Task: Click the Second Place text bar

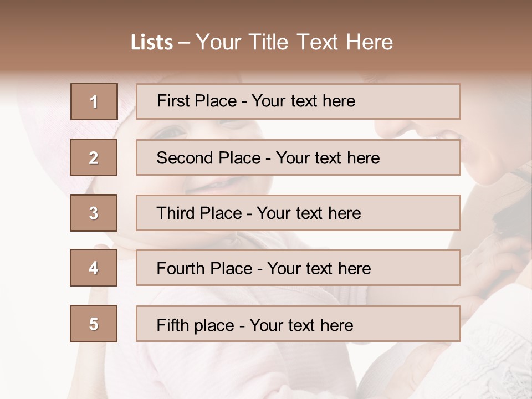Action: coord(298,157)
